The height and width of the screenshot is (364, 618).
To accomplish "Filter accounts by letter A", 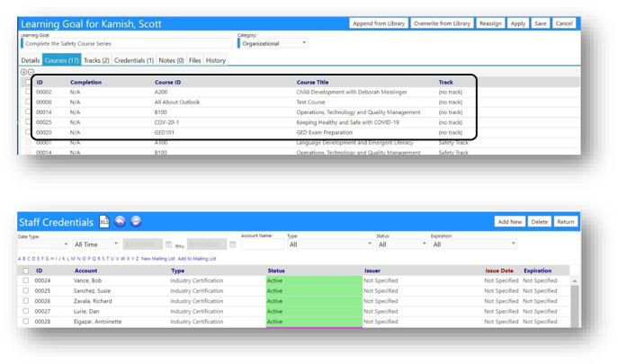I will (19, 259).
